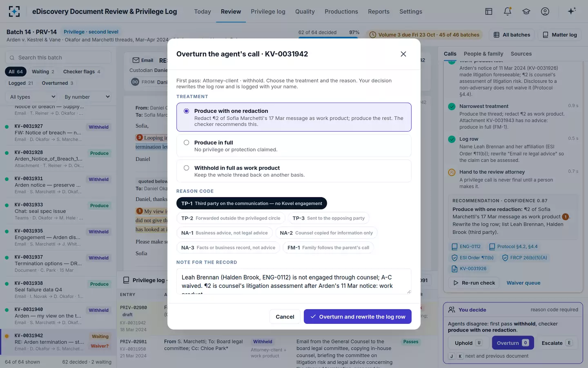Click the Email envelope icon in document header
Image resolution: width=588 pixels, height=368 pixels.
click(136, 60)
